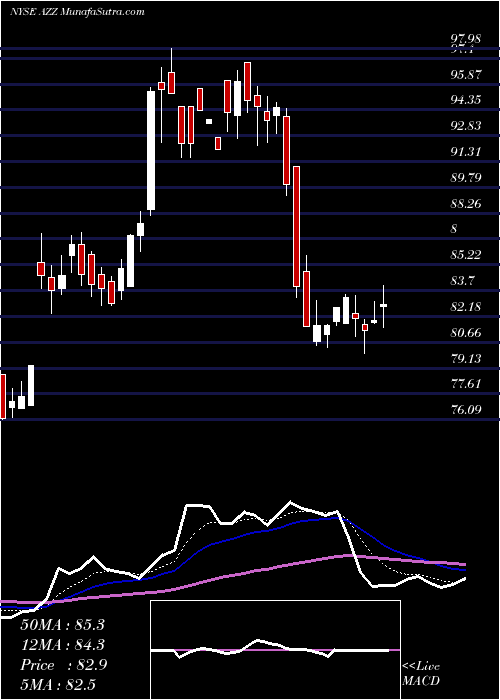500x700 pixels.
Task: Click the 95.87 price axis label
Action: [466, 75]
